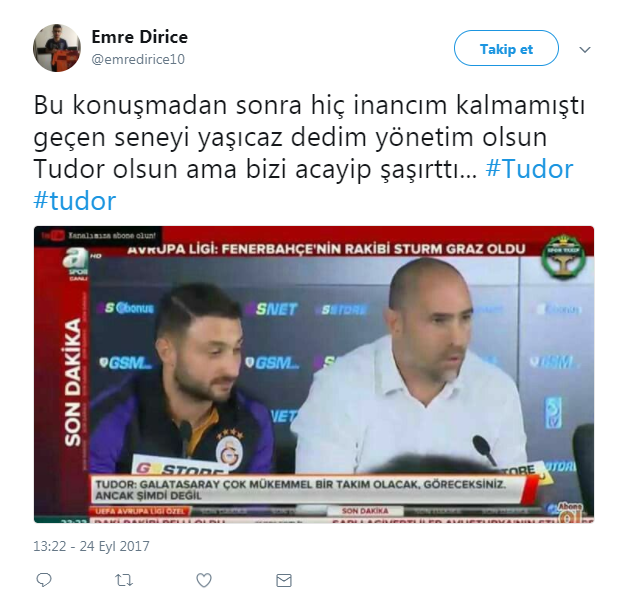Like the tweet with the heart icon
Image resolution: width=626 pixels, height=603 pixels.
[204, 580]
